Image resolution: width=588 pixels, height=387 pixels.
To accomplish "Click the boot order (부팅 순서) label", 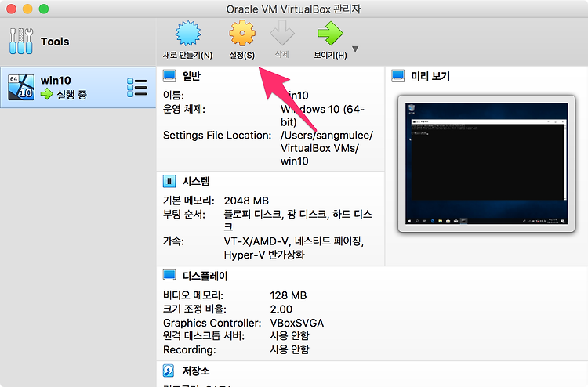I will 184,215.
